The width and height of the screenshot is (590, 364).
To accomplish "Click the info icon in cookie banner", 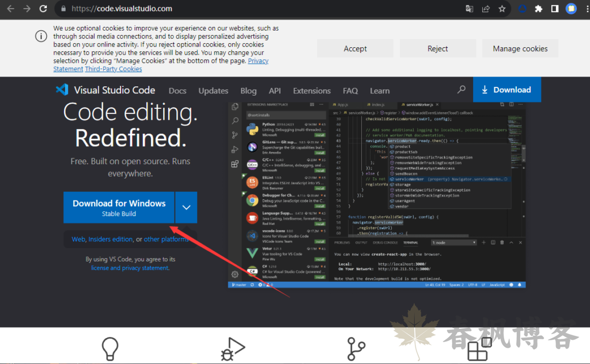I will click(x=41, y=36).
